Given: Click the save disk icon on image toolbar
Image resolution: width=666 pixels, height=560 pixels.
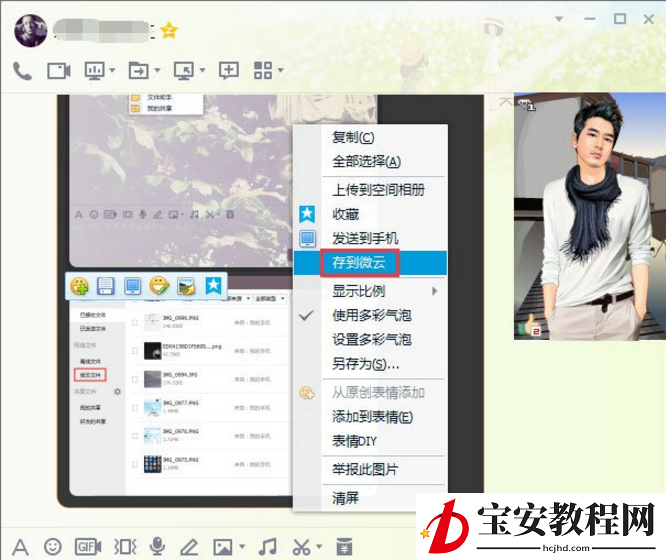Looking at the screenshot, I should (x=105, y=286).
